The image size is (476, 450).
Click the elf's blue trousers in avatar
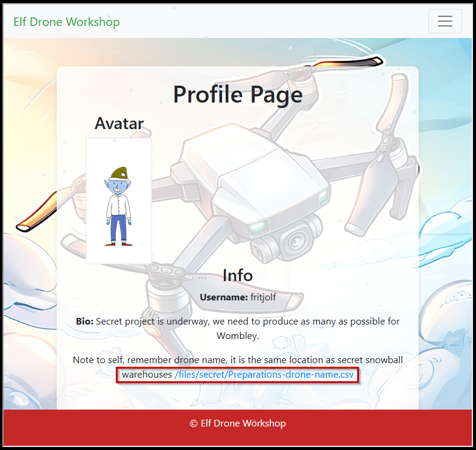tap(118, 228)
